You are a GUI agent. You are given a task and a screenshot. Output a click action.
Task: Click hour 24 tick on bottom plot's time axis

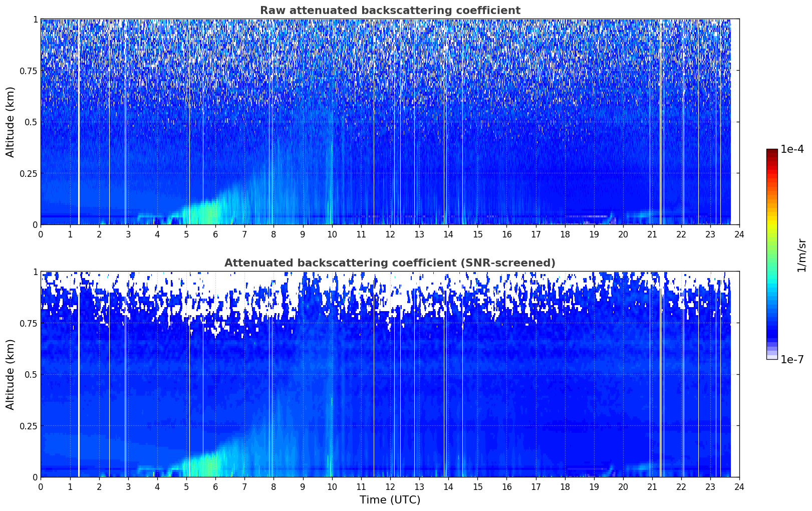pos(739,486)
